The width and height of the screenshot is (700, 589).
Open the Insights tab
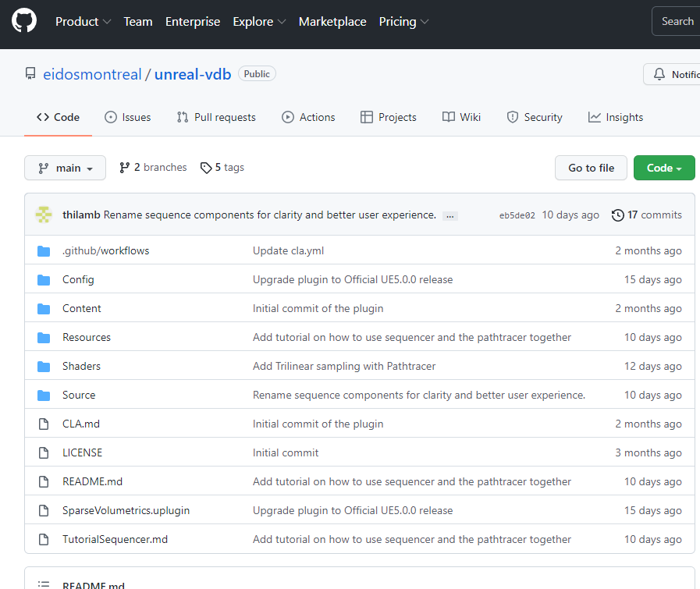(x=616, y=118)
